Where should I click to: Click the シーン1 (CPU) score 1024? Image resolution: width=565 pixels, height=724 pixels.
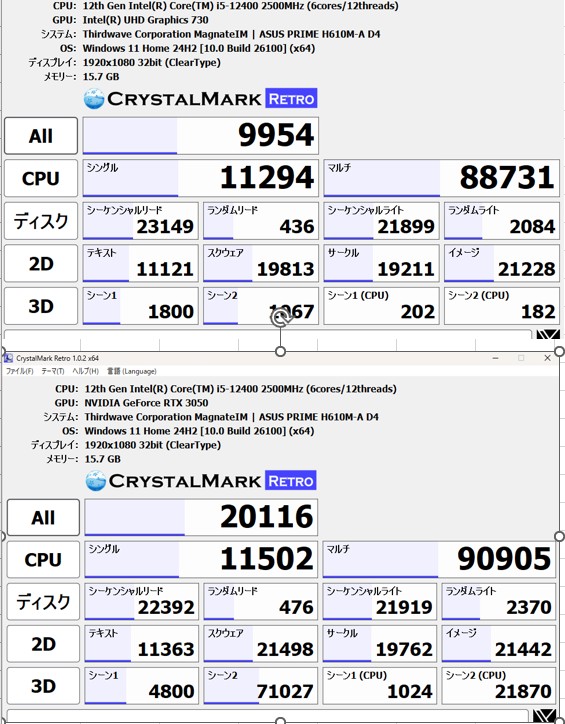380,686
